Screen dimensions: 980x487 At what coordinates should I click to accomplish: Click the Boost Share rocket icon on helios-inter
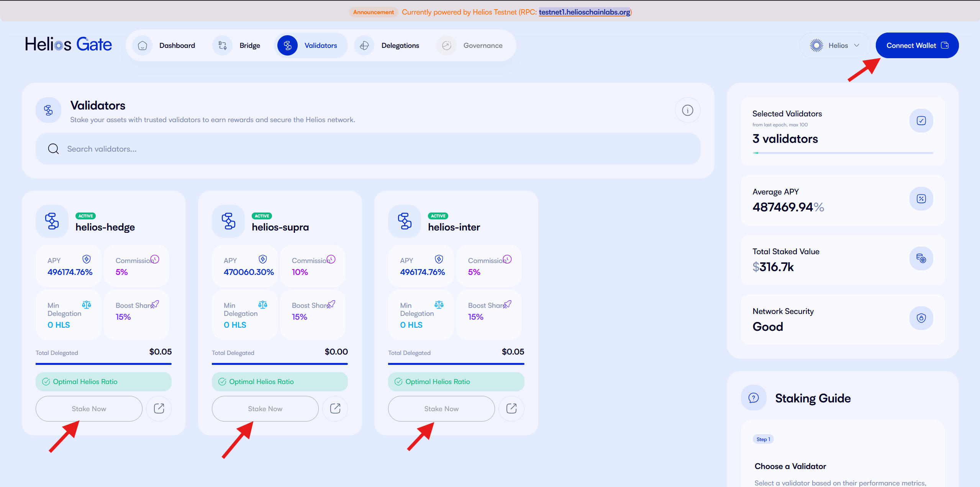click(507, 304)
